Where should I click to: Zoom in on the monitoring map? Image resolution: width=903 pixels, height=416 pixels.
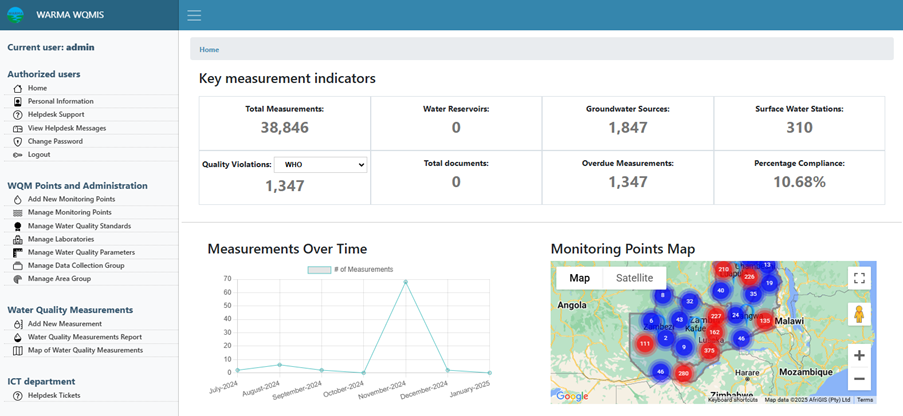858,355
